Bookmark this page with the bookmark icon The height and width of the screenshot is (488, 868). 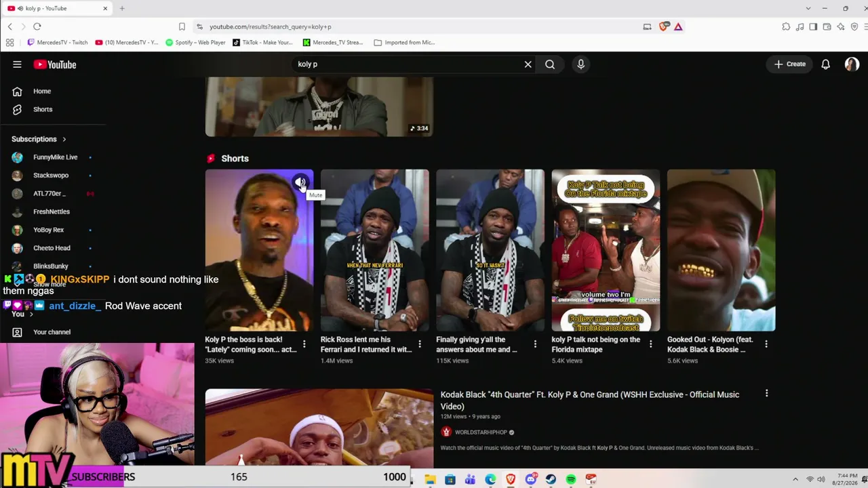click(182, 26)
